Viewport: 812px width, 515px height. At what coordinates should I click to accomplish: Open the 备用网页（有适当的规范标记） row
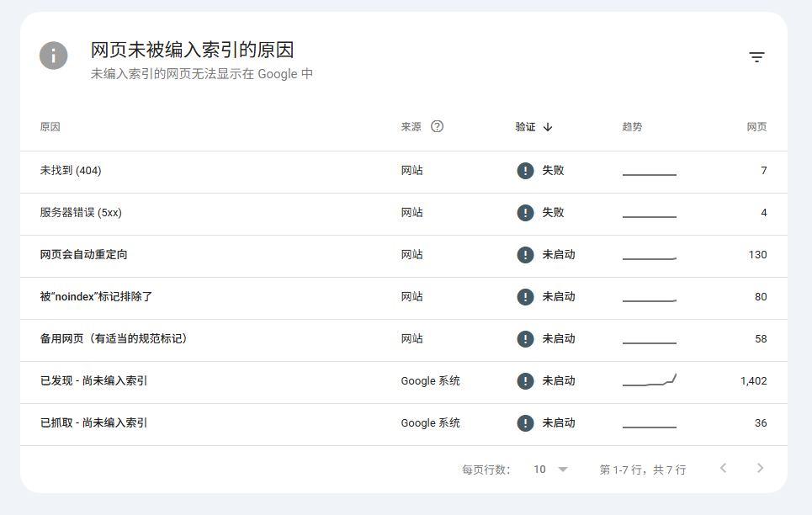point(403,341)
